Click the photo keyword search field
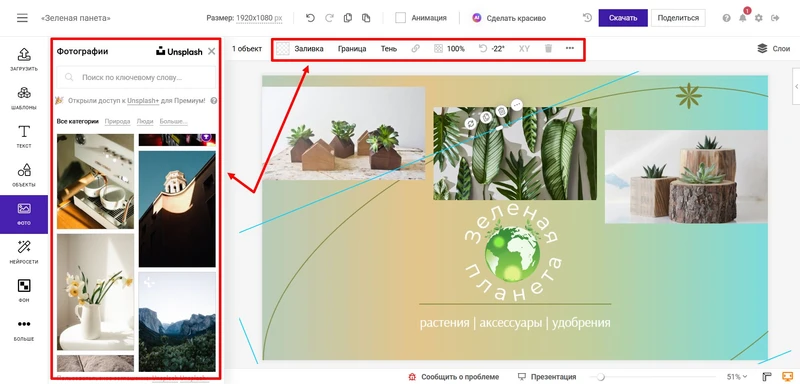The image size is (800, 384). tap(137, 78)
